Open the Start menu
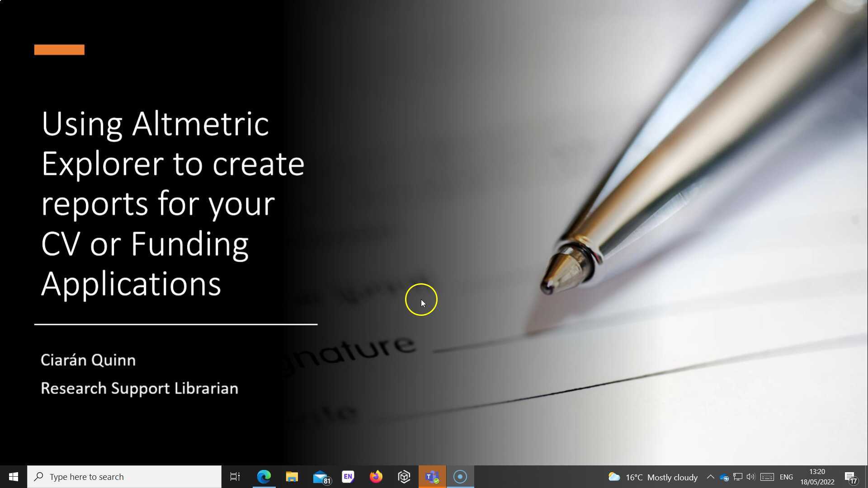 13,476
